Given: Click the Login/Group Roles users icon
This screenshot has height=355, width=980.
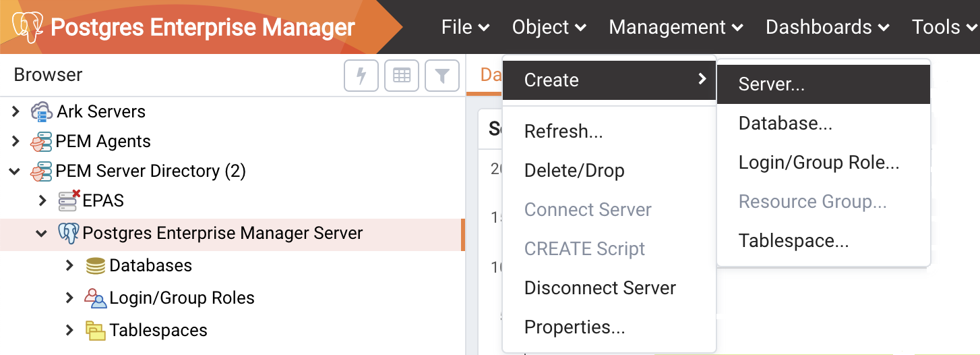Looking at the screenshot, I should tap(96, 298).
